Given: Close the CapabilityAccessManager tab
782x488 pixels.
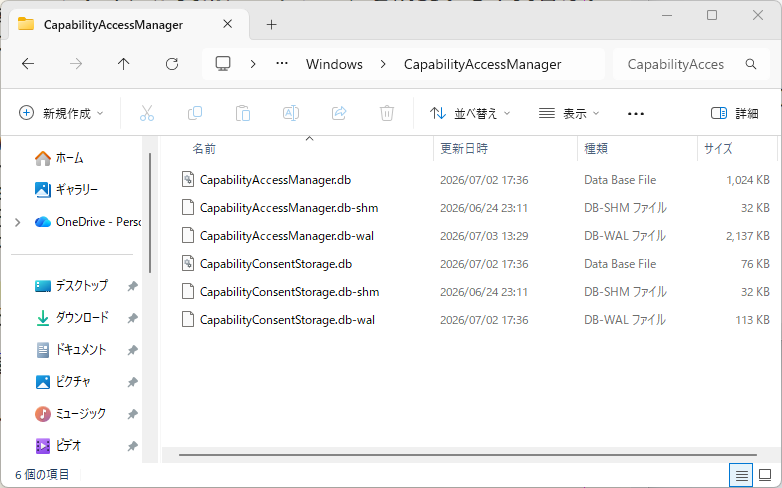Looking at the screenshot, I should pos(227,24).
